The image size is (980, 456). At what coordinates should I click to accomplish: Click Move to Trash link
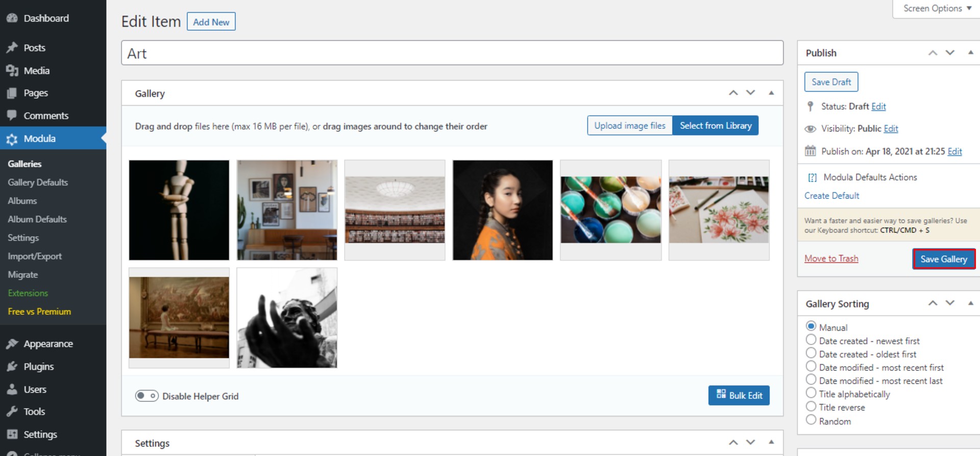click(831, 259)
